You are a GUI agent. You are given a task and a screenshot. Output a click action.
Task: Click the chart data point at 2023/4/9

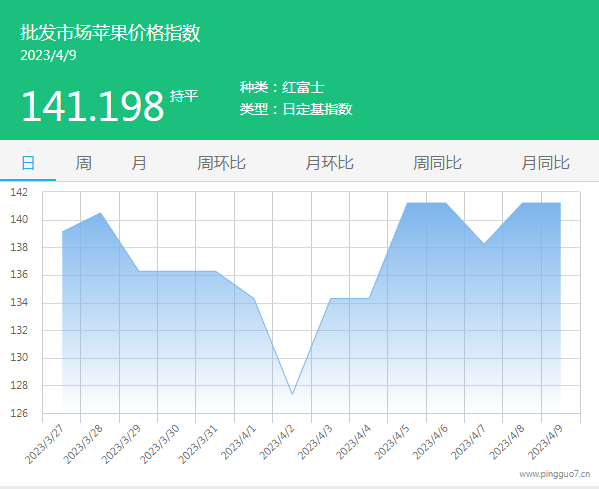(x=560, y=203)
